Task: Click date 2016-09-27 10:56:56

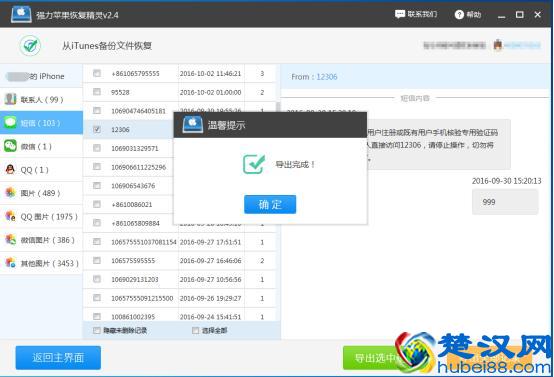Action: pyautogui.click(x=210, y=279)
